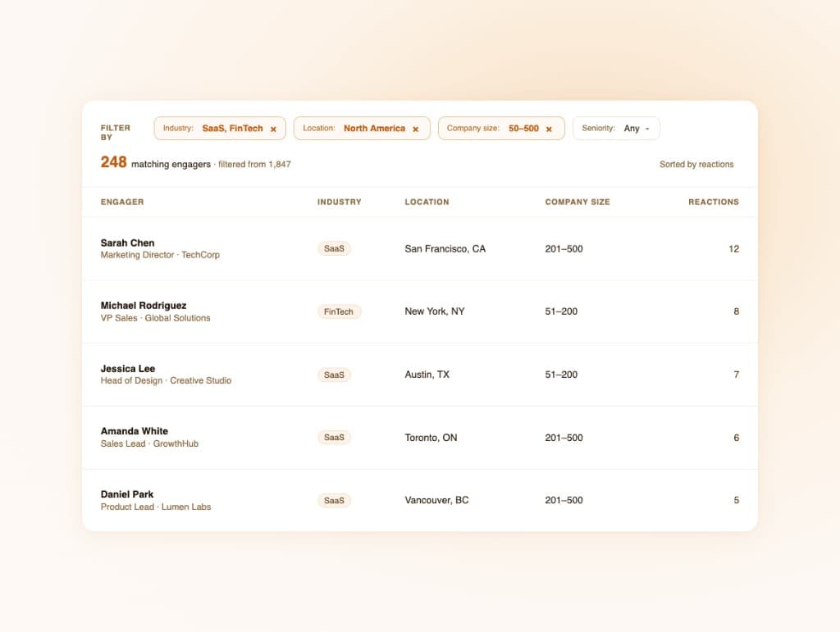Image resolution: width=840 pixels, height=632 pixels.
Task: Click VP Sales · Global Solutions subtitle
Action: [x=155, y=318]
